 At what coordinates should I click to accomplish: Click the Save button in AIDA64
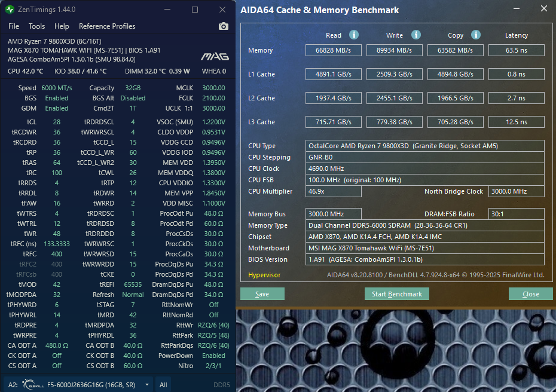click(262, 294)
